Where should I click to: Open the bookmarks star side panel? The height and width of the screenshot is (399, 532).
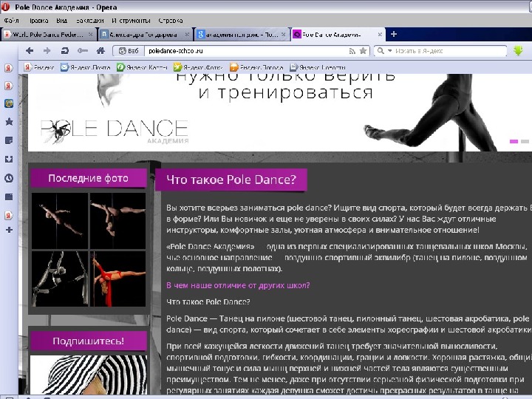(9, 122)
